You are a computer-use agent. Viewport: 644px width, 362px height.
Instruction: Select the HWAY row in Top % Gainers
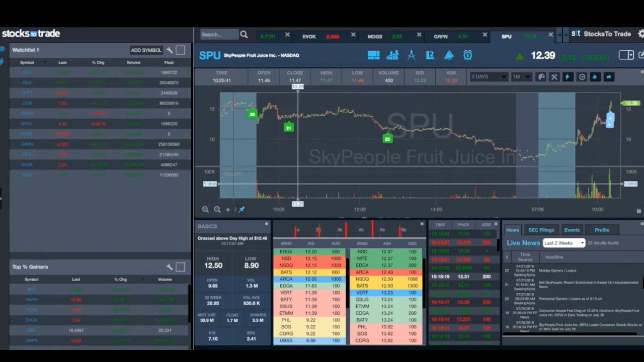pos(99,300)
